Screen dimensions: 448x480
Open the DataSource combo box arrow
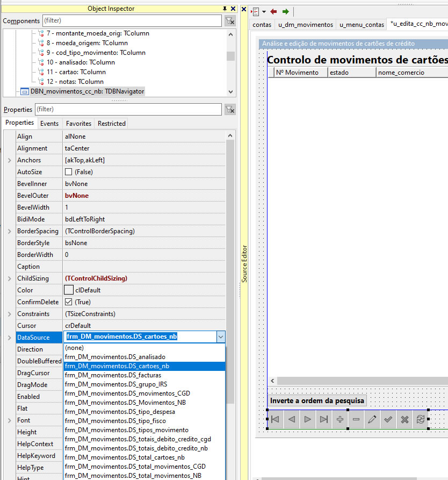(220, 337)
